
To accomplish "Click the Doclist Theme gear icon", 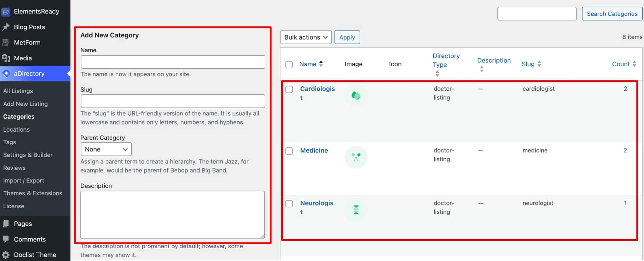I will click(x=6, y=255).
